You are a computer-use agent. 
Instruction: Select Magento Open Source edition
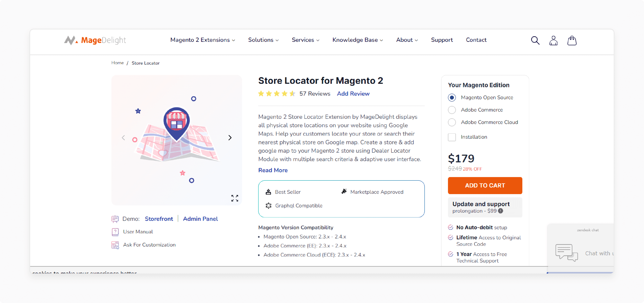pyautogui.click(x=452, y=97)
